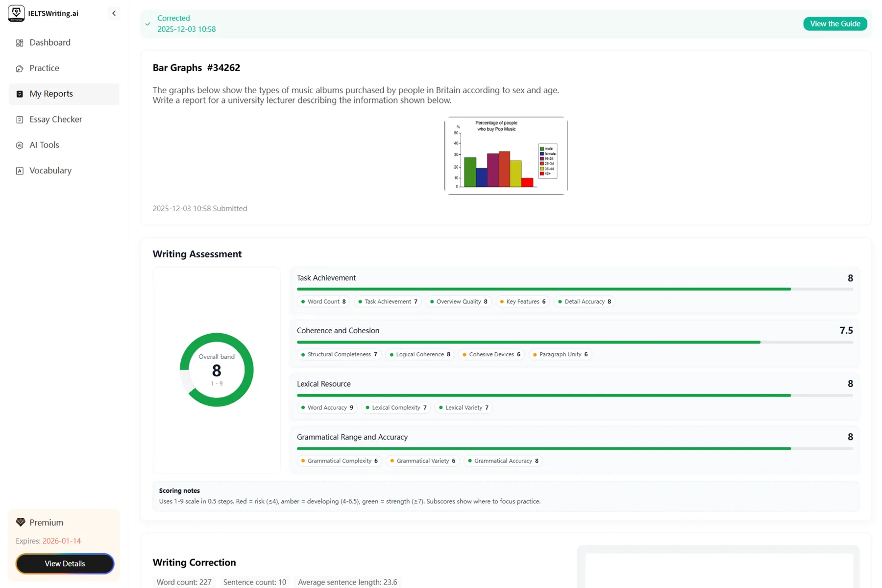The height and width of the screenshot is (588, 882).
Task: Click the My Reports icon
Action: coord(20,94)
